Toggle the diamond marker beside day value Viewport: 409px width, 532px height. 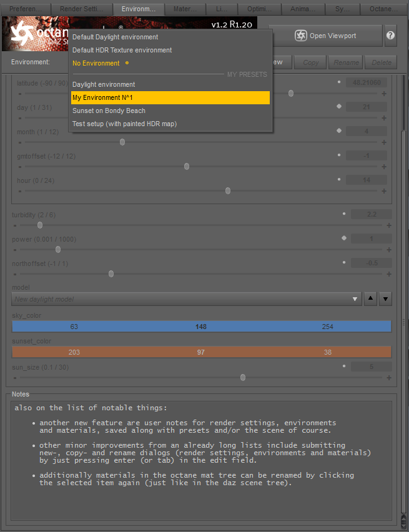tap(338, 106)
